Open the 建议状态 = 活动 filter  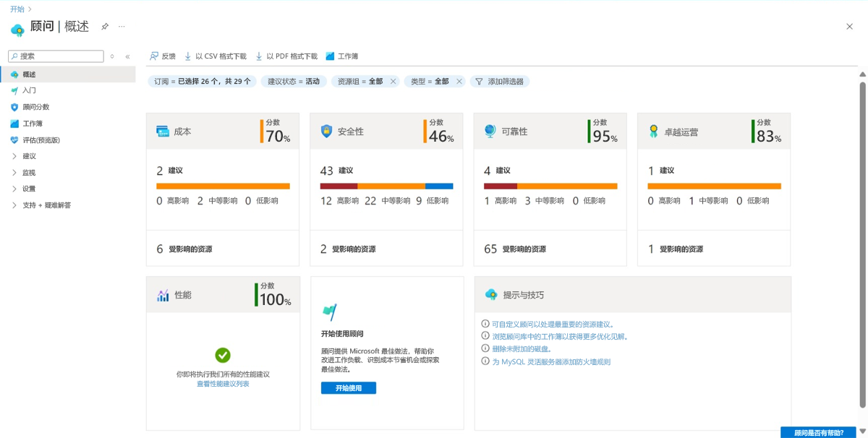pos(293,82)
